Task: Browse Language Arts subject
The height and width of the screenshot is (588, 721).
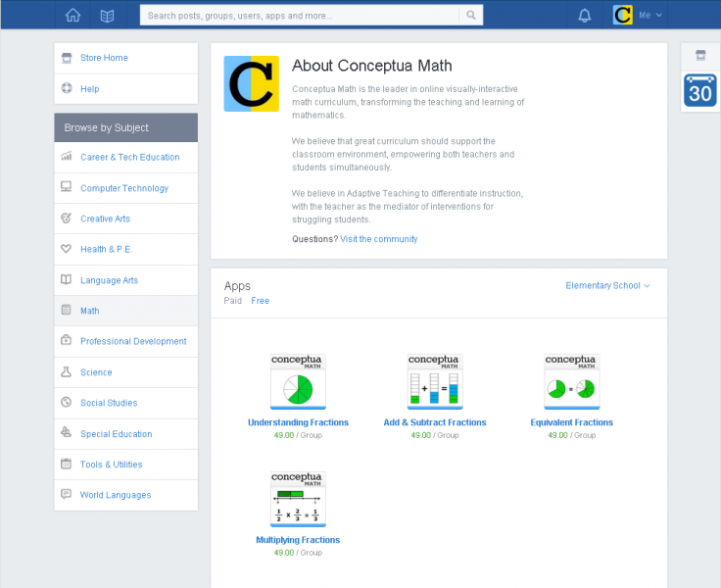Action: point(109,280)
